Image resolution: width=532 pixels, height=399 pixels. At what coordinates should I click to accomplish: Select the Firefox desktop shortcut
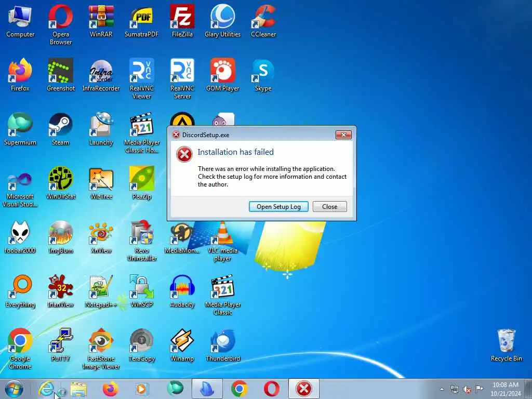[20, 75]
